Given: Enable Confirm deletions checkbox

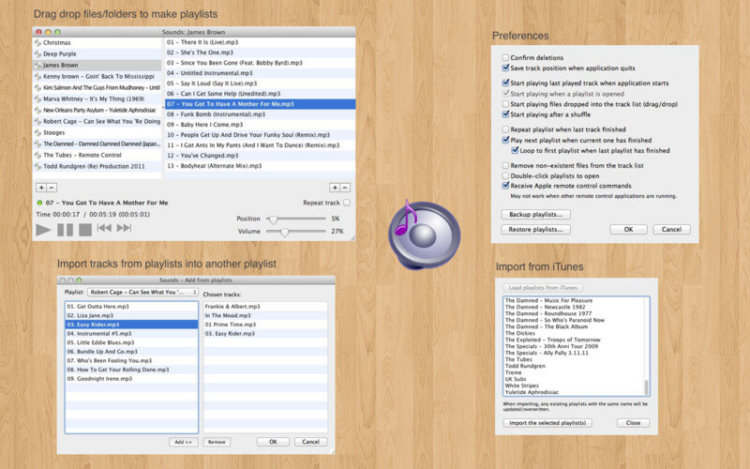Looking at the screenshot, I should (506, 57).
